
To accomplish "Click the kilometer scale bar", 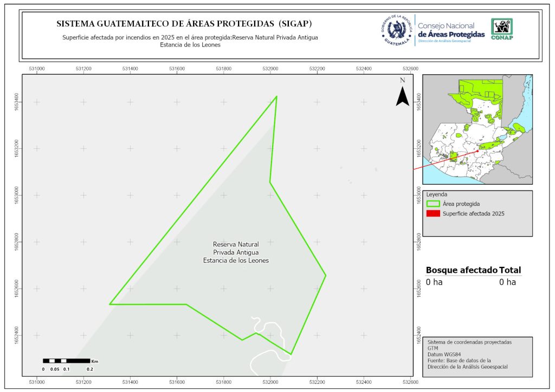I will point(67,361).
